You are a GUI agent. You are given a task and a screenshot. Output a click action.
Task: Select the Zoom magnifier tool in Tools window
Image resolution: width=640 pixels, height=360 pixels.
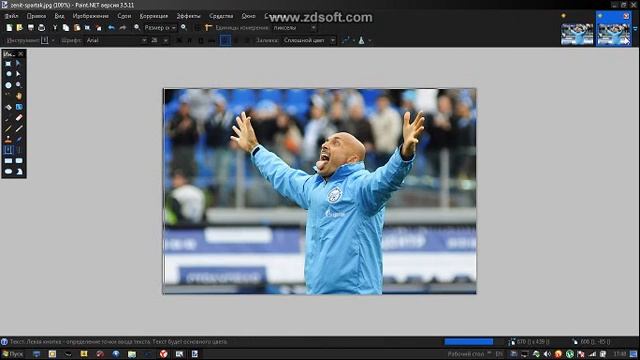tap(19, 85)
